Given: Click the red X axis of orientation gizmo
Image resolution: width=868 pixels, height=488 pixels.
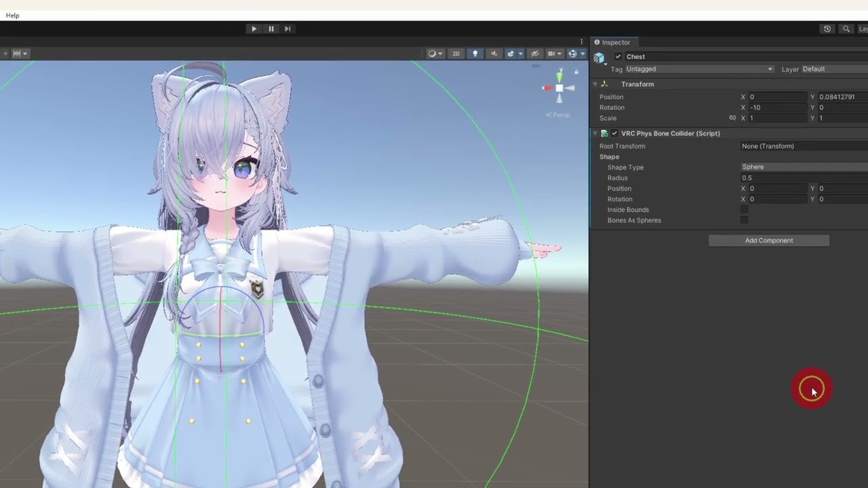Looking at the screenshot, I should (x=547, y=88).
